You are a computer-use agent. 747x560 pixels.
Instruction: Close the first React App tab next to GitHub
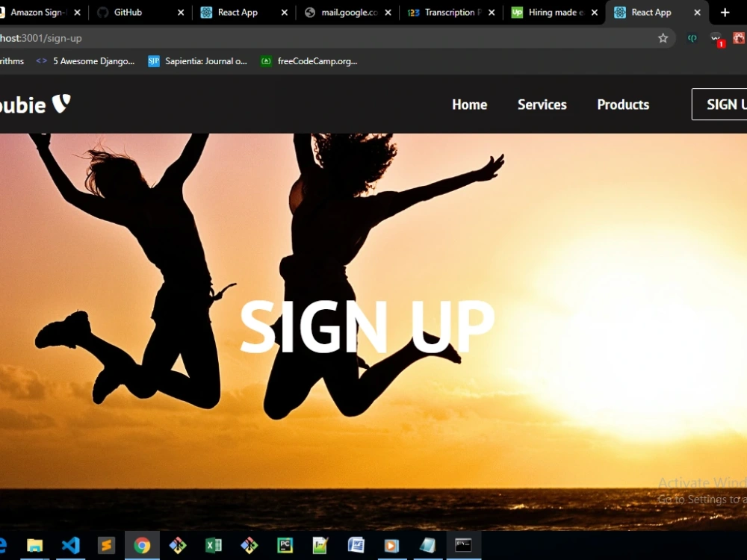coord(285,13)
